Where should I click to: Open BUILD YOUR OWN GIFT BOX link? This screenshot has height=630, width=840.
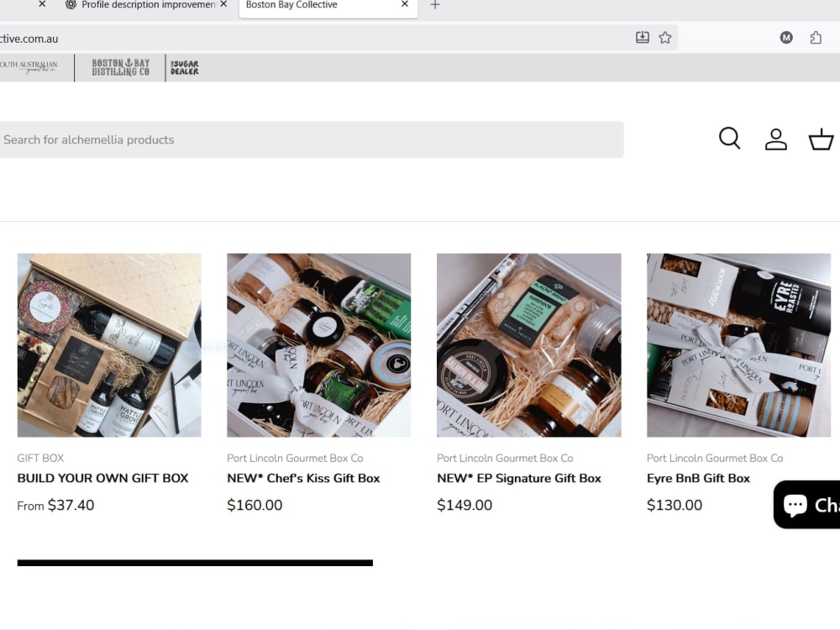point(102,479)
